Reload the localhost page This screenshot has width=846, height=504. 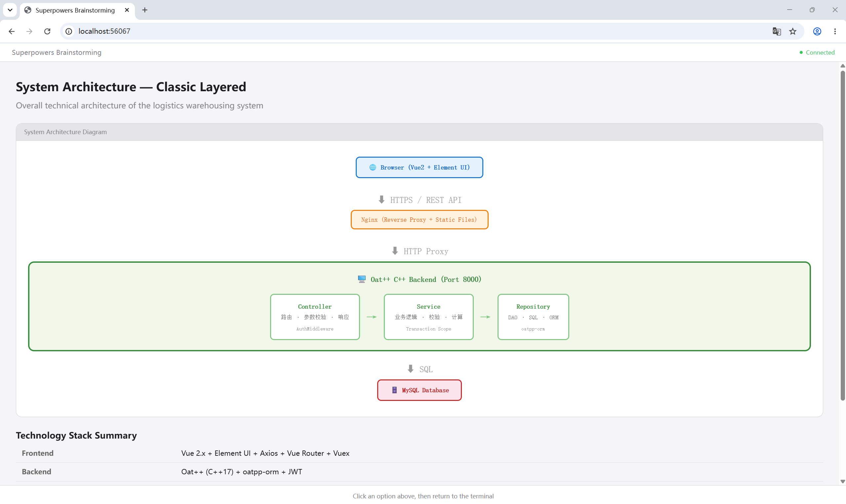(x=47, y=31)
